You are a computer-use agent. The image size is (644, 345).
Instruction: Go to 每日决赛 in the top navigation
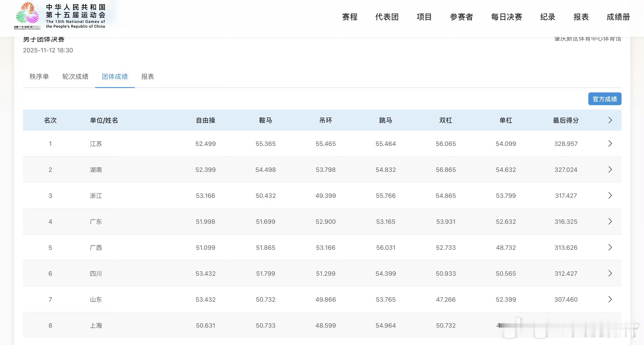pyautogui.click(x=506, y=17)
